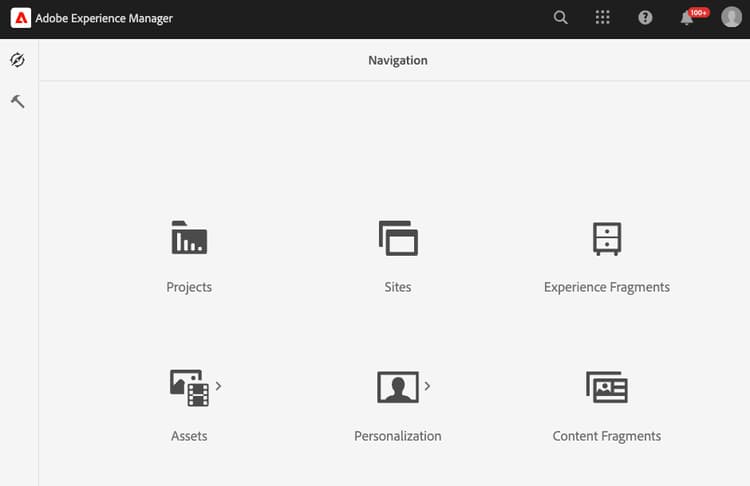The height and width of the screenshot is (486, 750).
Task: Open the Experience Fragments cabinet icon
Action: [x=607, y=238]
